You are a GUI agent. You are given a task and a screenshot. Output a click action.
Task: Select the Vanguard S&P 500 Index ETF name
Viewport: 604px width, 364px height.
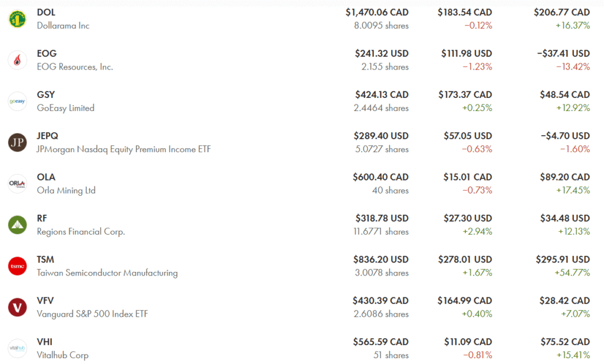(92, 314)
